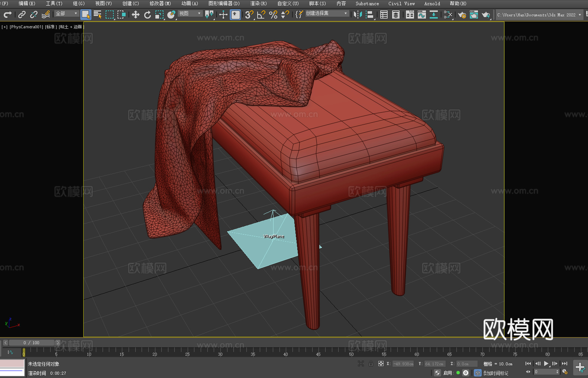588x378 pixels.
Task: Click Select and Manipulate crosshair icon
Action: (x=223, y=14)
